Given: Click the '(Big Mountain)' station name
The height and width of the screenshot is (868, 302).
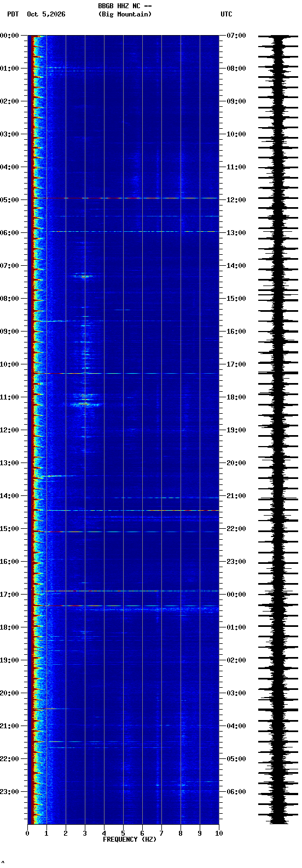Looking at the screenshot, I should point(125,14).
